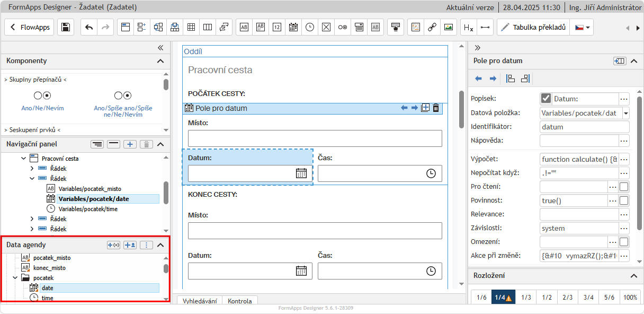644x314 pixels.
Task: Collapse the Komponenty panel
Action: click(x=160, y=61)
